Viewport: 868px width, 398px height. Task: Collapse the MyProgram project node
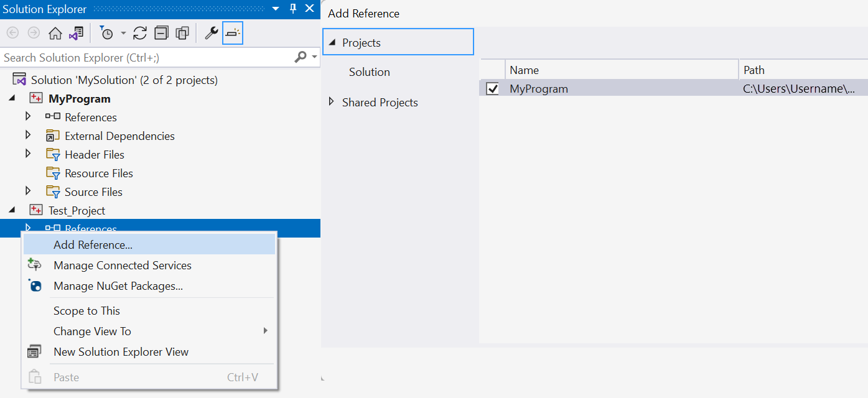pyautogui.click(x=11, y=98)
